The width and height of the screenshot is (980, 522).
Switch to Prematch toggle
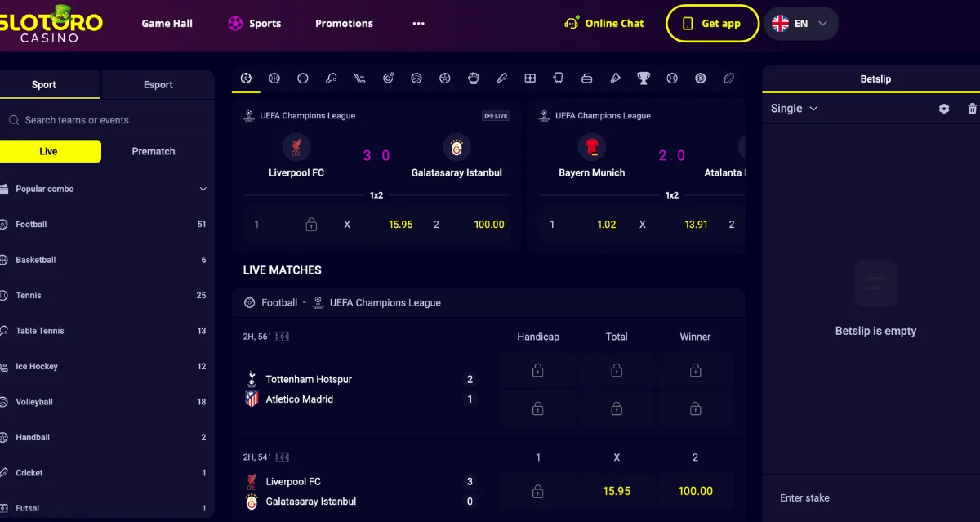click(x=154, y=151)
